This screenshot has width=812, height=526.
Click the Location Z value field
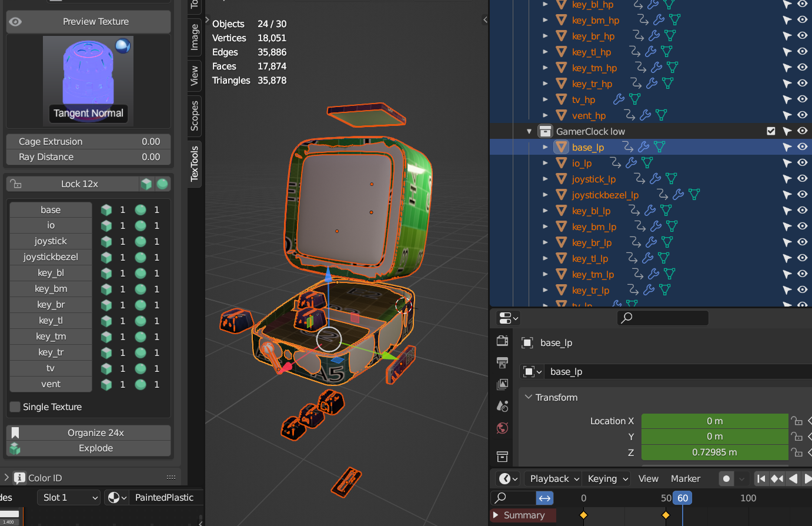(714, 452)
